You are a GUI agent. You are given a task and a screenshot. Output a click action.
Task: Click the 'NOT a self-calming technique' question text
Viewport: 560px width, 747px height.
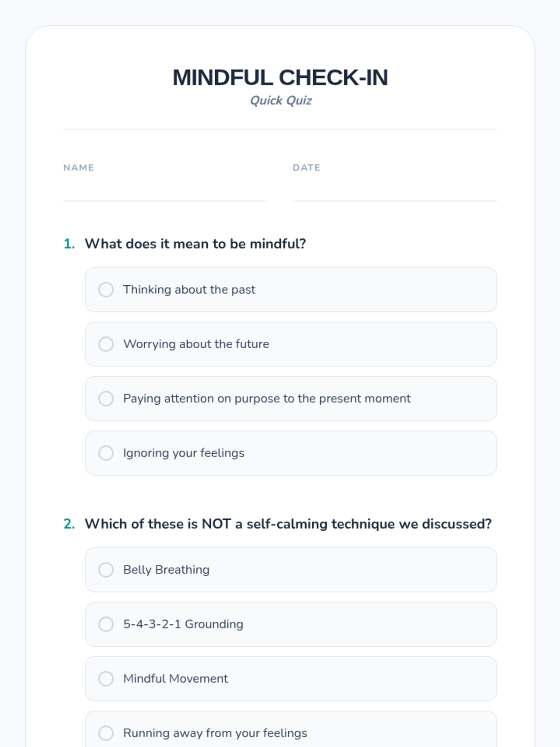pos(288,524)
